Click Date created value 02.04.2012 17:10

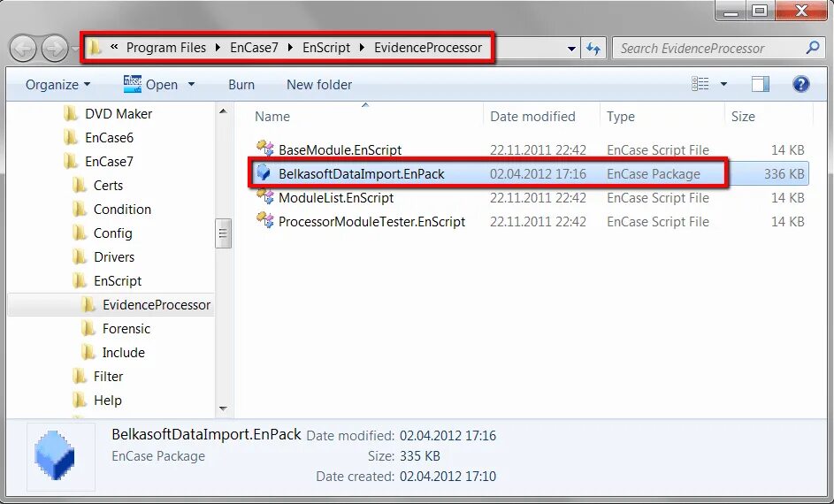point(448,476)
